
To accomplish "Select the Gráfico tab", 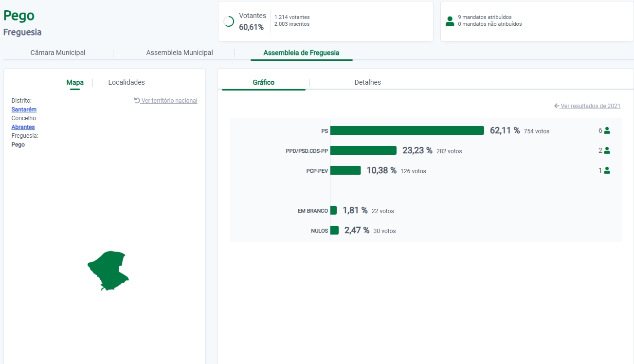I will pos(263,82).
